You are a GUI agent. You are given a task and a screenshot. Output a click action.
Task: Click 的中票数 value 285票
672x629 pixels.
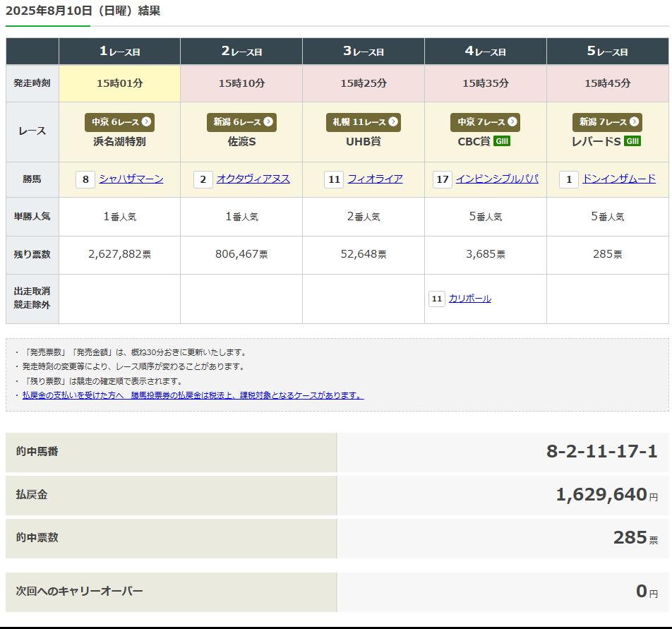(x=635, y=538)
